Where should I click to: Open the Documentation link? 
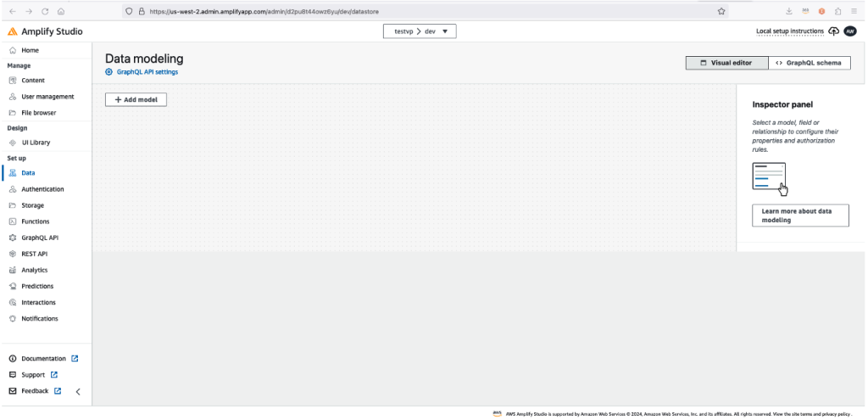44,359
